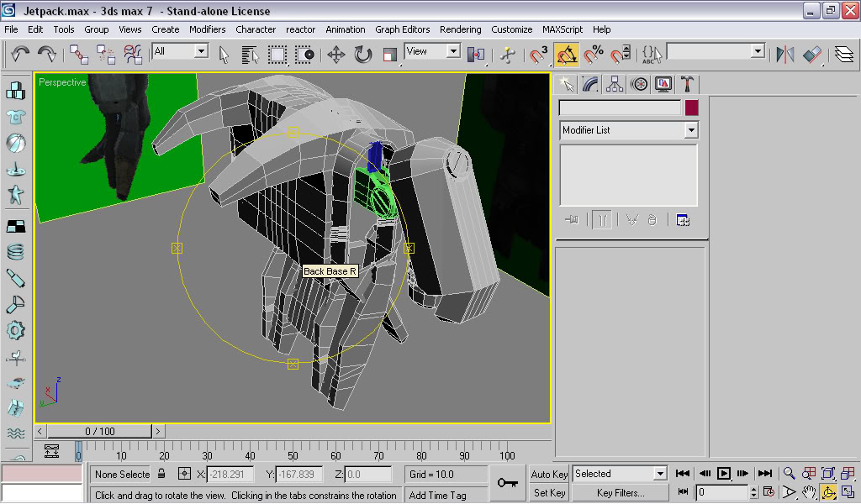Switch to the Utilities hammer panel
Screen dimensions: 861x504
click(x=687, y=84)
